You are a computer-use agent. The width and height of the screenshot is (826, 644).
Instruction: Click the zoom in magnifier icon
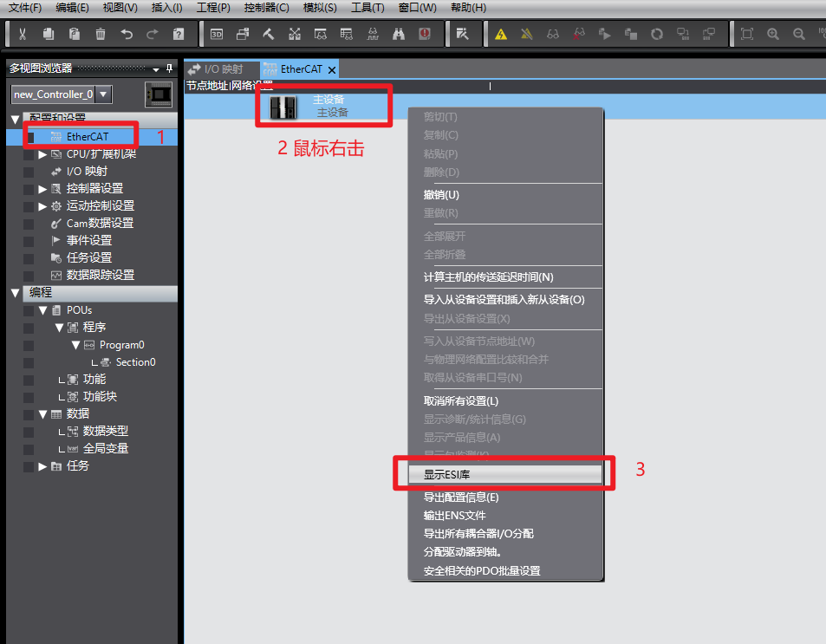(x=773, y=35)
